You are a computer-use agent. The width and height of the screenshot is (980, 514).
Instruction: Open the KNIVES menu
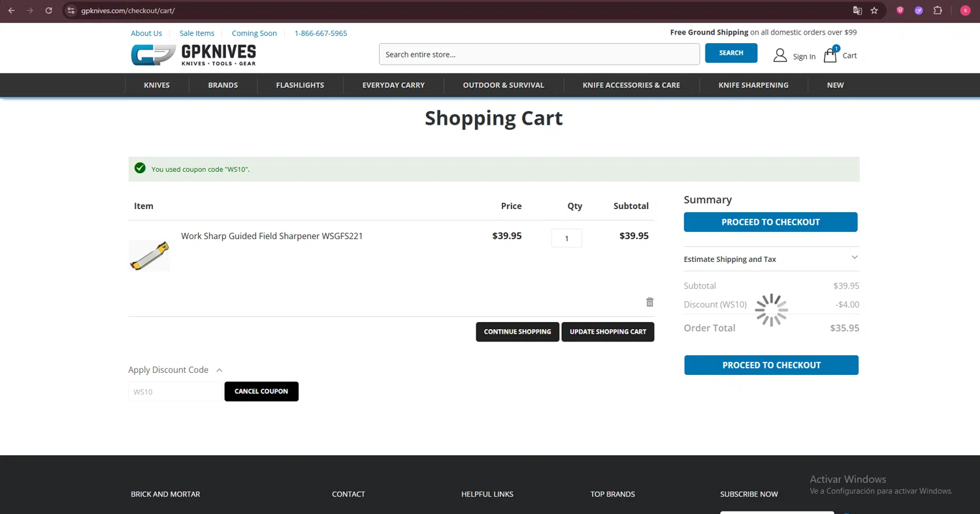pyautogui.click(x=157, y=85)
